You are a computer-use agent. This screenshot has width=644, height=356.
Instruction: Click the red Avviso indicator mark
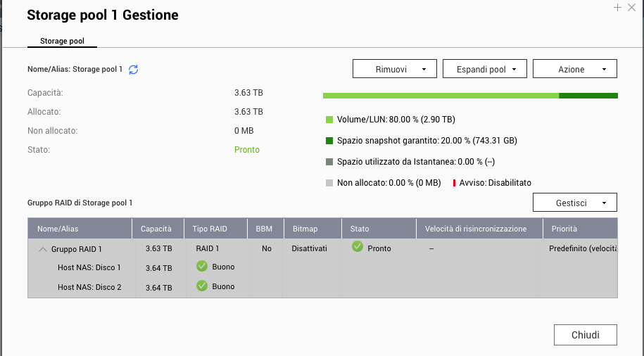454,183
